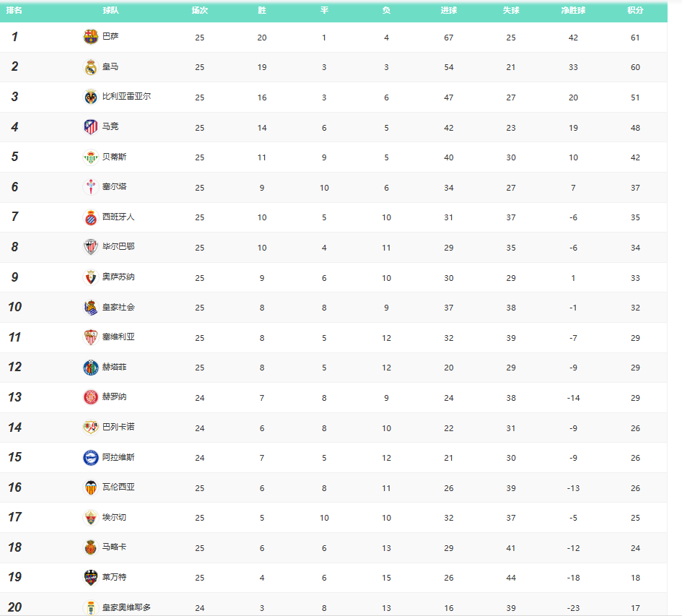682x616 pixels.
Task: Click the Athletic Bilbao (毕尔巴鄂) crest icon
Action: point(90,247)
